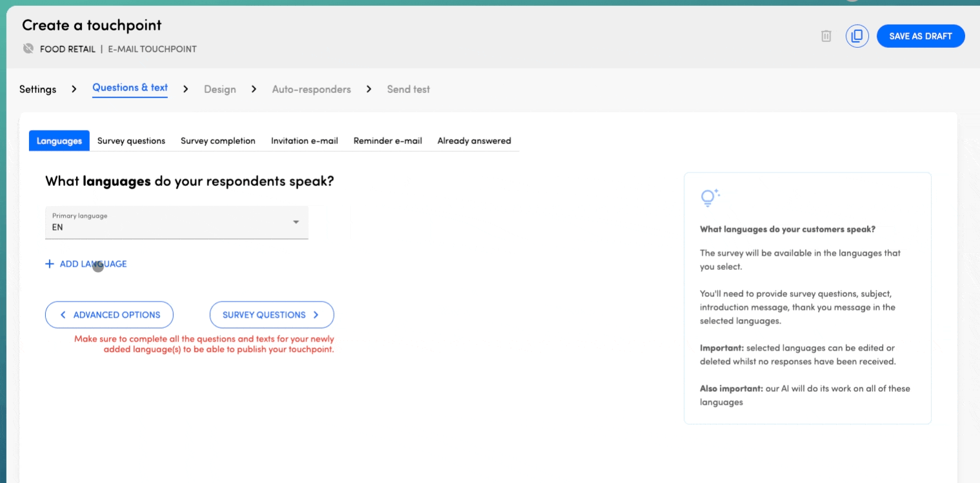Click the Primary language dropdown arrow
Image resolution: width=980 pixels, height=483 pixels.
(x=296, y=222)
